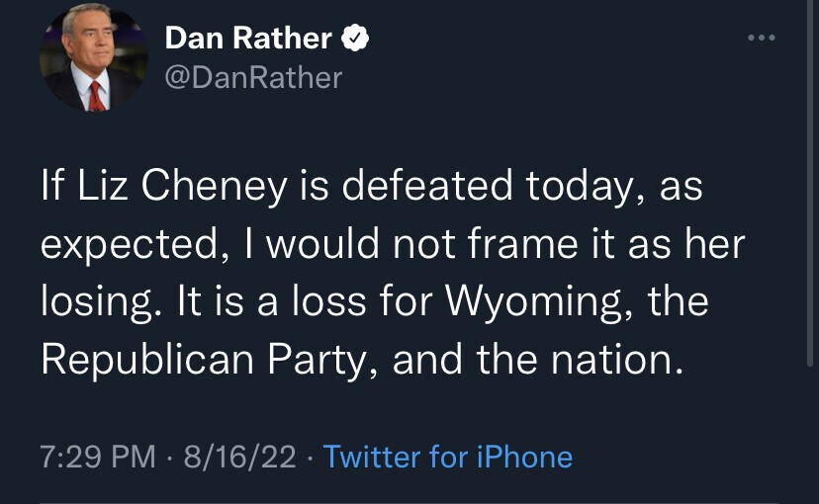Click the 8/16/22 date
Image resolution: width=819 pixels, height=504 pixels.
(239, 457)
